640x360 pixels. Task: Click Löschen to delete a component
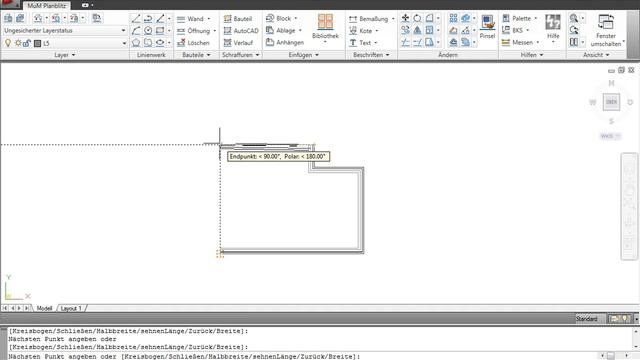click(193, 42)
